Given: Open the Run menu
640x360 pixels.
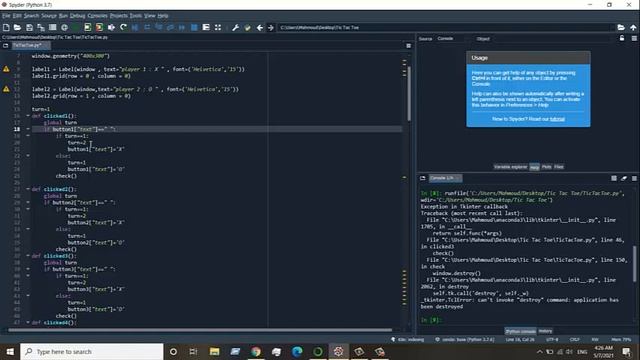Looking at the screenshot, I should tap(63, 16).
